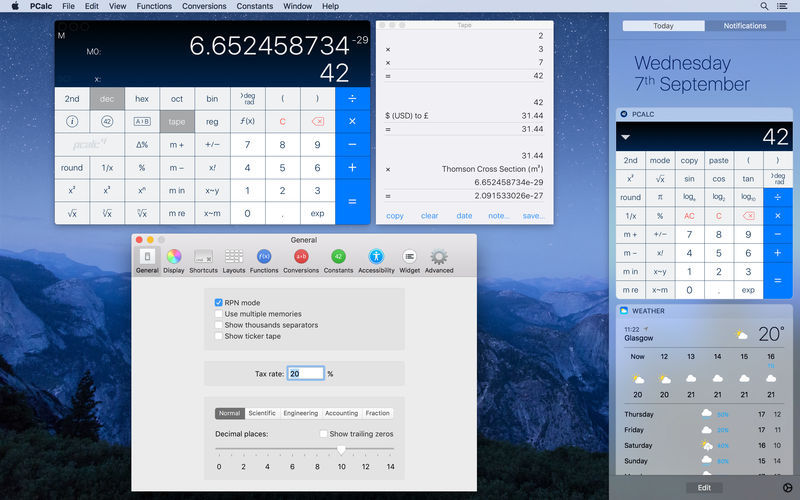Click the info (i) button on main calculator
This screenshot has height=500, width=800.
(72, 121)
